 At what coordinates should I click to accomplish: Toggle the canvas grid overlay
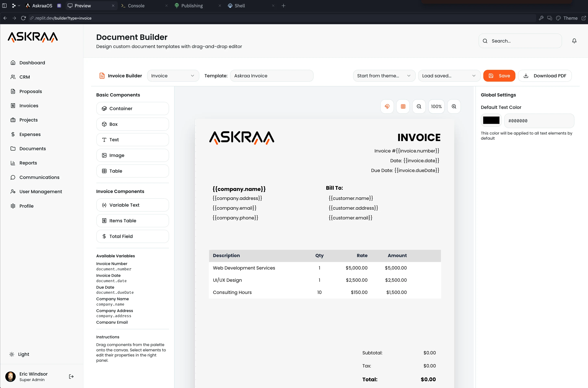point(403,106)
